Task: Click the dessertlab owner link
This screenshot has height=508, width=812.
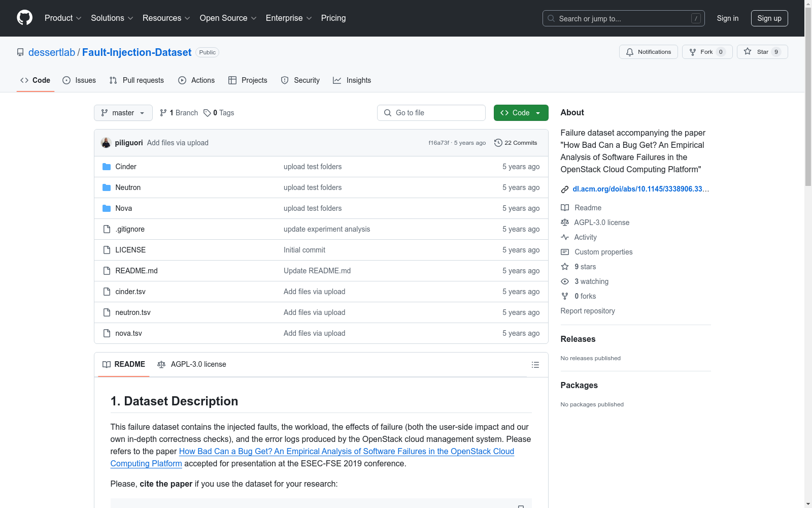Action: (52, 52)
